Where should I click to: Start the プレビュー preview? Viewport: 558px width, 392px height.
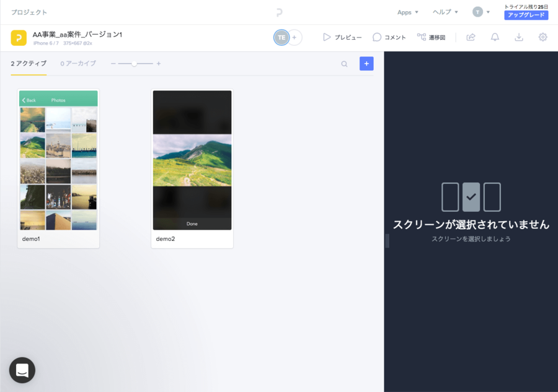pos(342,37)
